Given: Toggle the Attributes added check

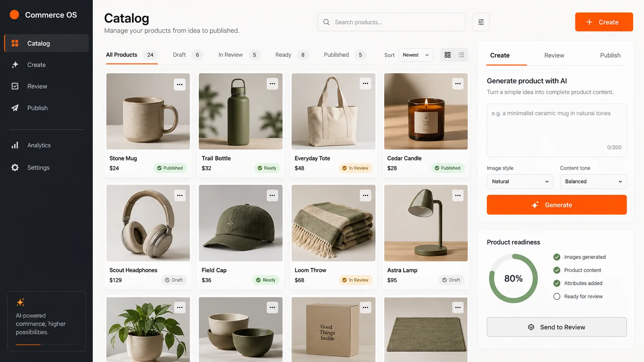Looking at the screenshot, I should 557,283.
